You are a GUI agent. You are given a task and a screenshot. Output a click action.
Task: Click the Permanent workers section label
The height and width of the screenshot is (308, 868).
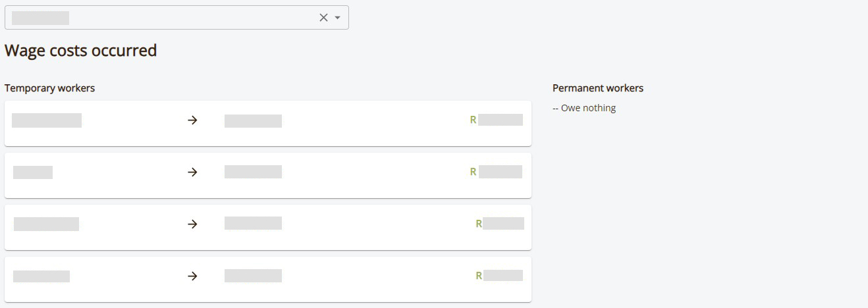click(x=598, y=88)
